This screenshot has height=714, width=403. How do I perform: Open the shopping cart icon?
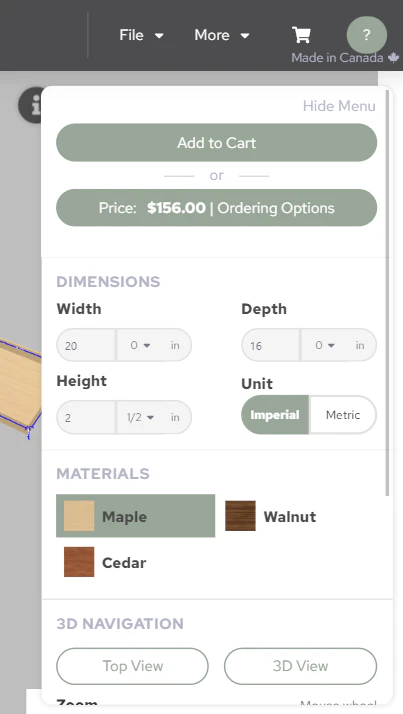(x=301, y=35)
